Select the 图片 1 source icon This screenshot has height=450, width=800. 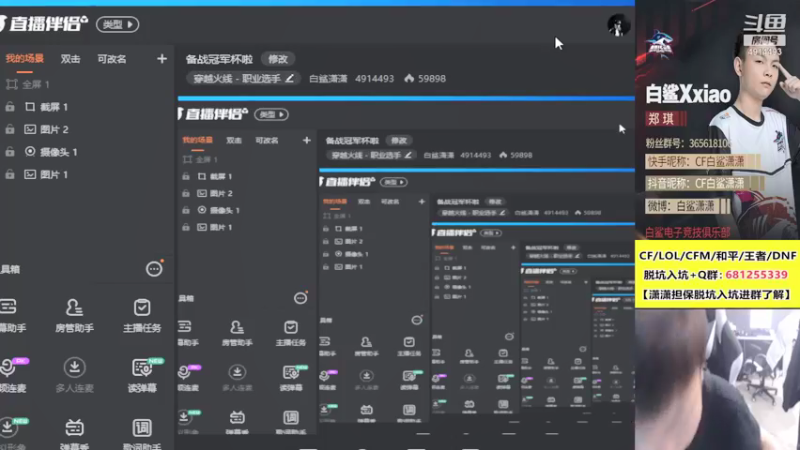[x=30, y=174]
